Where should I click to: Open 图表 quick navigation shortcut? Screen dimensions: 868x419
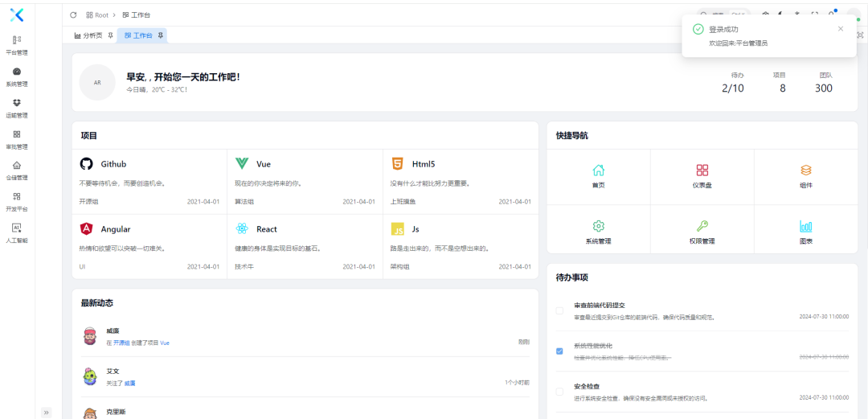tap(805, 232)
